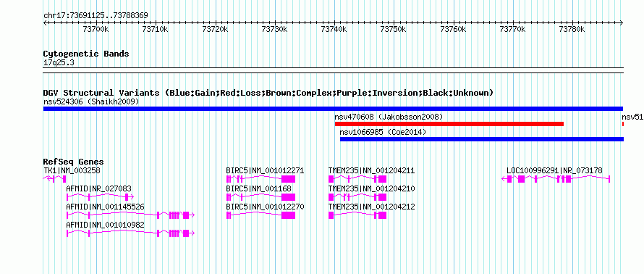Click the nsv1066985 (Coe2014) blue bar
The image size is (644, 274).
pos(482,139)
